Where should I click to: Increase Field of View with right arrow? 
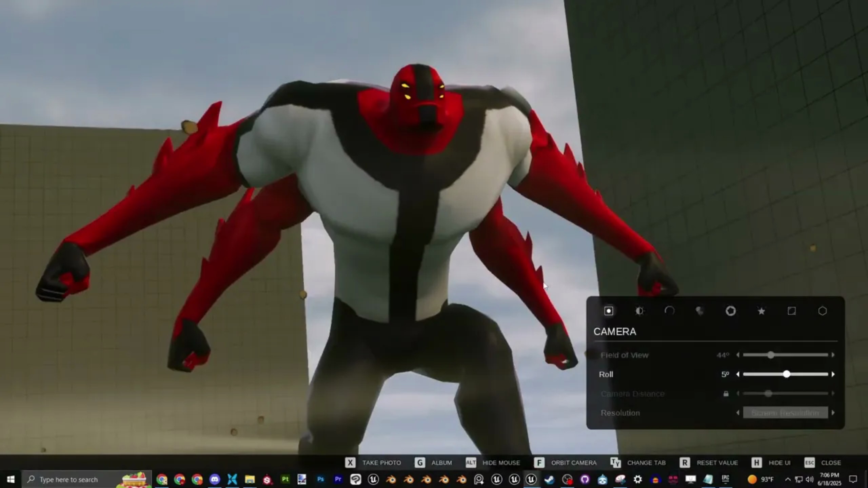point(833,355)
